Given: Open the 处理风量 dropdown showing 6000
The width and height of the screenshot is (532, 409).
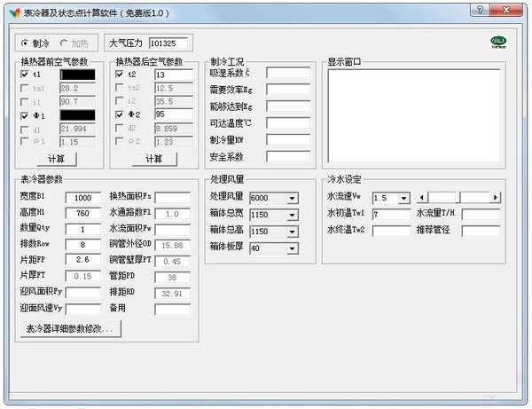Looking at the screenshot, I should click(292, 197).
